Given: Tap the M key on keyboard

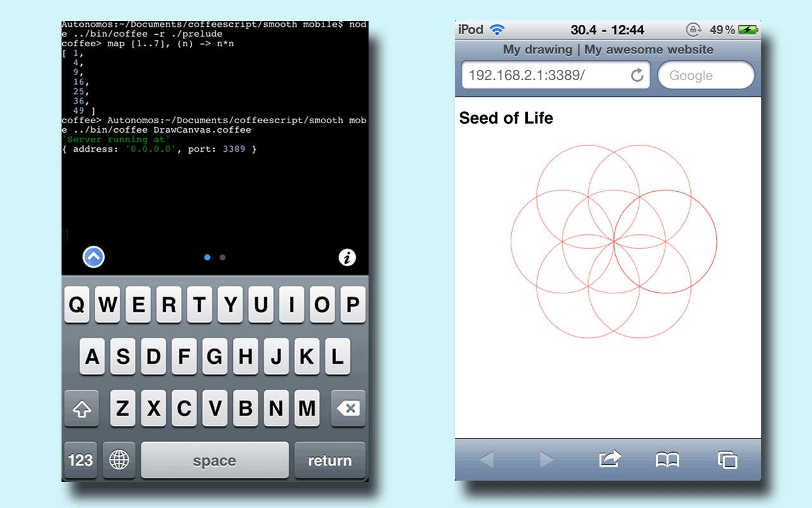Looking at the screenshot, I should tap(307, 408).
